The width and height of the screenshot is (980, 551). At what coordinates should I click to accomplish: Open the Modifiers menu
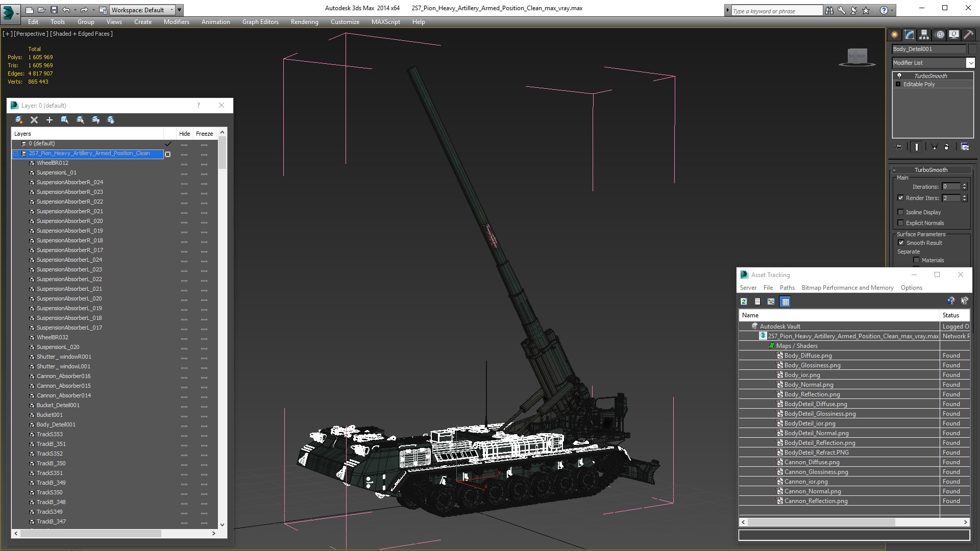[177, 22]
